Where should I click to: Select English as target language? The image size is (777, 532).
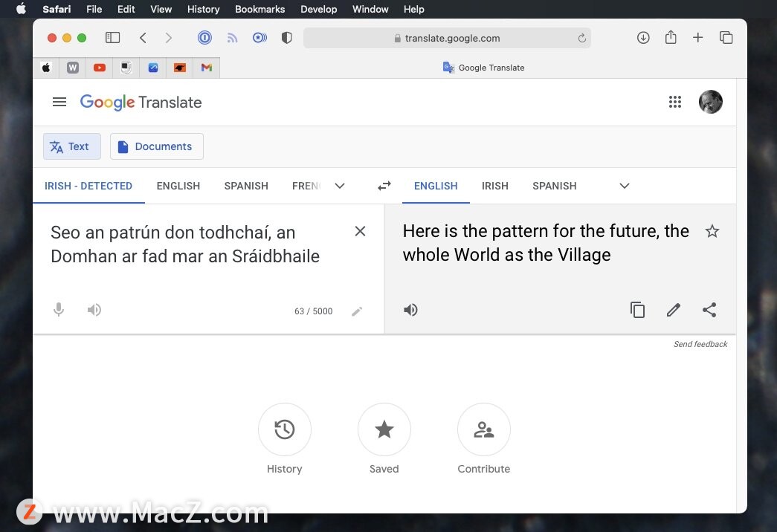coord(436,186)
